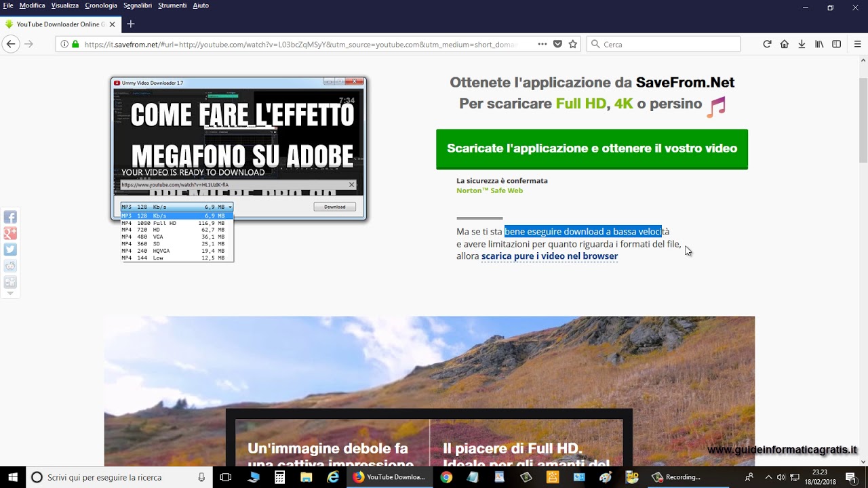This screenshot has height=488, width=868.
Task: Open clock showing 23.23 18/02/2018
Action: (820, 477)
